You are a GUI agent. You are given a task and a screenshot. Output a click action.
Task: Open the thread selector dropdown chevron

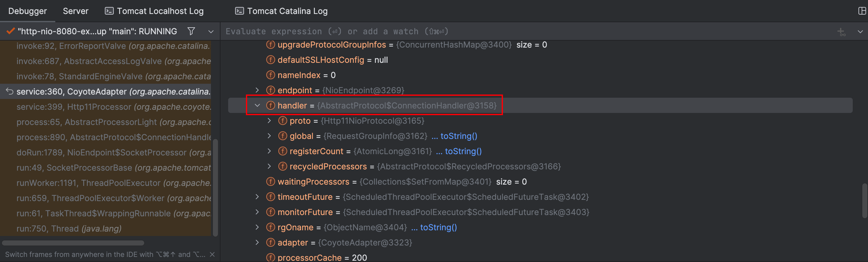tap(211, 31)
